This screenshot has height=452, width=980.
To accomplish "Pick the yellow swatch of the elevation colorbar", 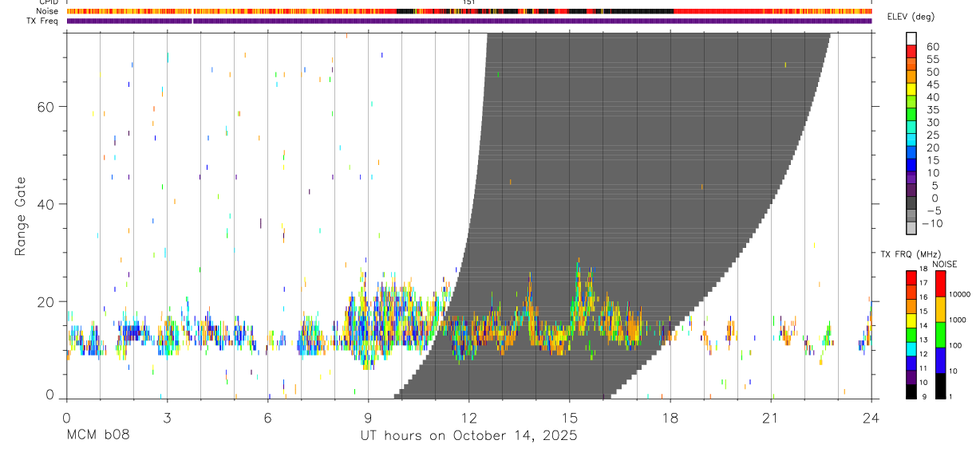I will 911,90.
